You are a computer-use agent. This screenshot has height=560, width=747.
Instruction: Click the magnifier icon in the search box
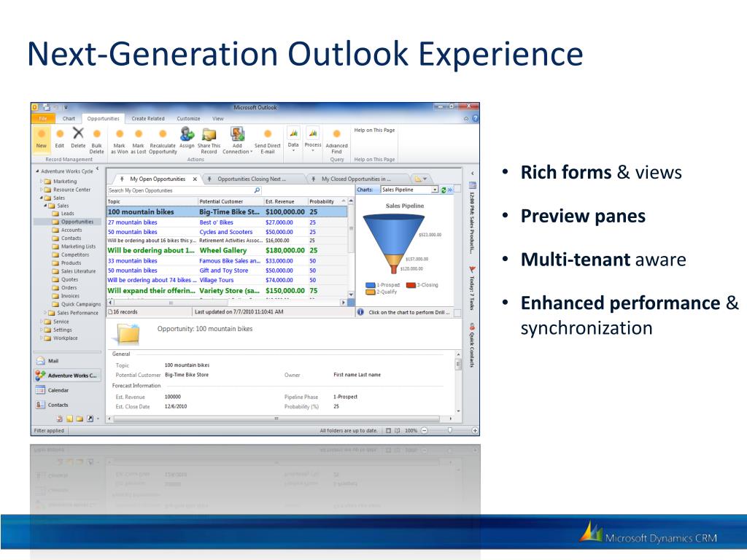click(258, 190)
